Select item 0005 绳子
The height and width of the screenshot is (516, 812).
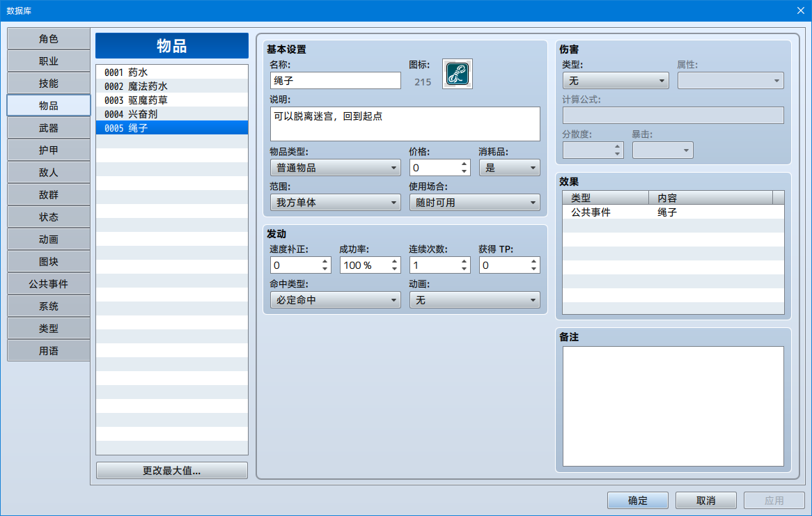[x=172, y=128]
